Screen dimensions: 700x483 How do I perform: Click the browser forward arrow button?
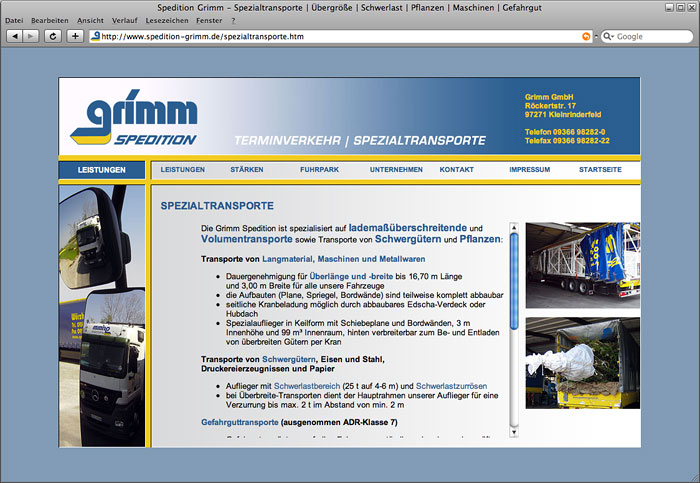[x=30, y=36]
